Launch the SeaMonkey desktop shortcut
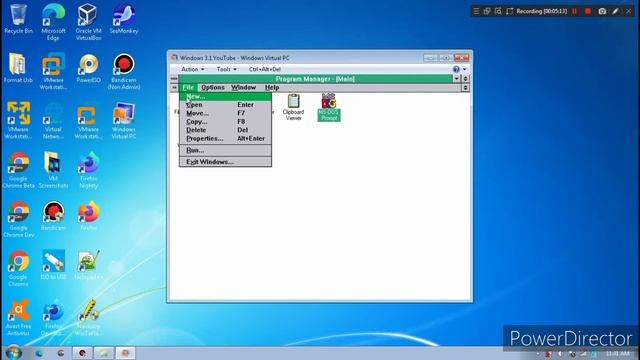 tap(124, 19)
